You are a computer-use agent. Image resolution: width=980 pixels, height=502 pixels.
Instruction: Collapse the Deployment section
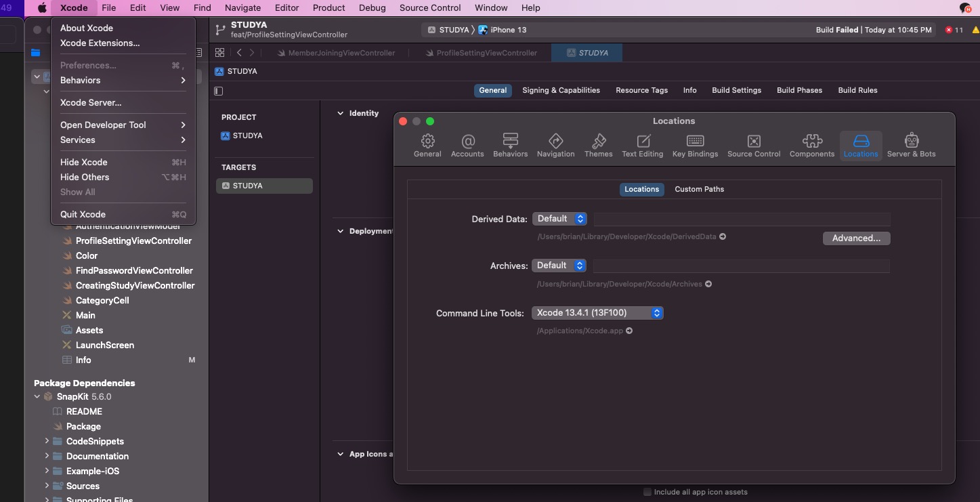click(341, 231)
